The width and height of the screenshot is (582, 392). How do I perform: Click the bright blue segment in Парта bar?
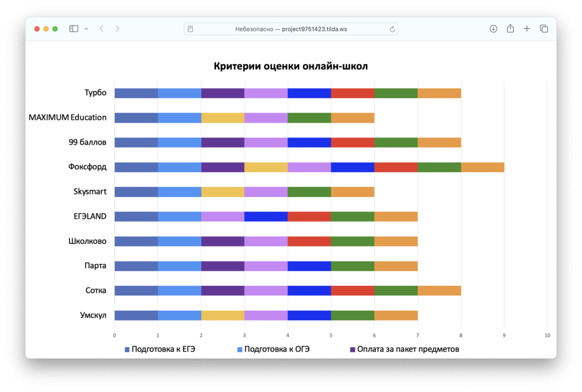[x=309, y=266]
